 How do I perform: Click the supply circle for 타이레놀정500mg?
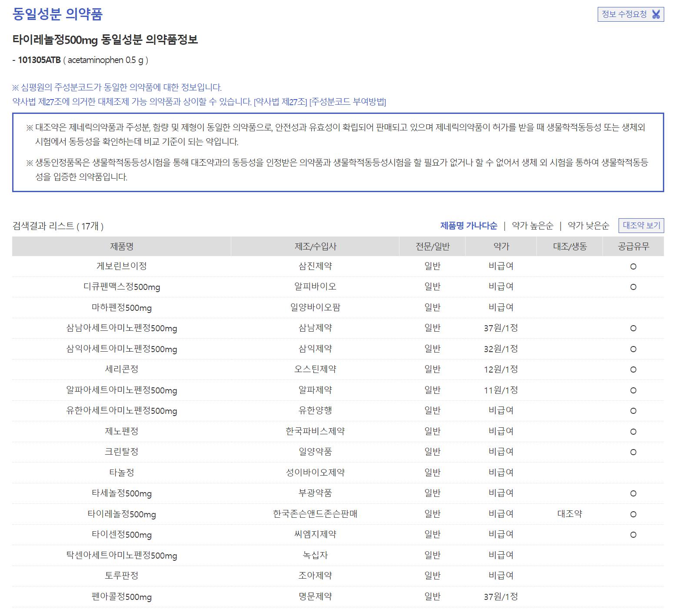coord(633,514)
